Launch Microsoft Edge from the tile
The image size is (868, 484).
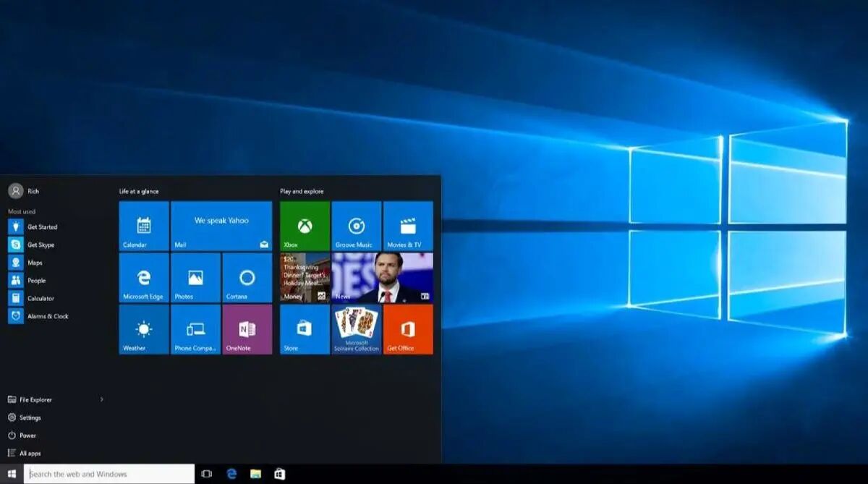144,277
